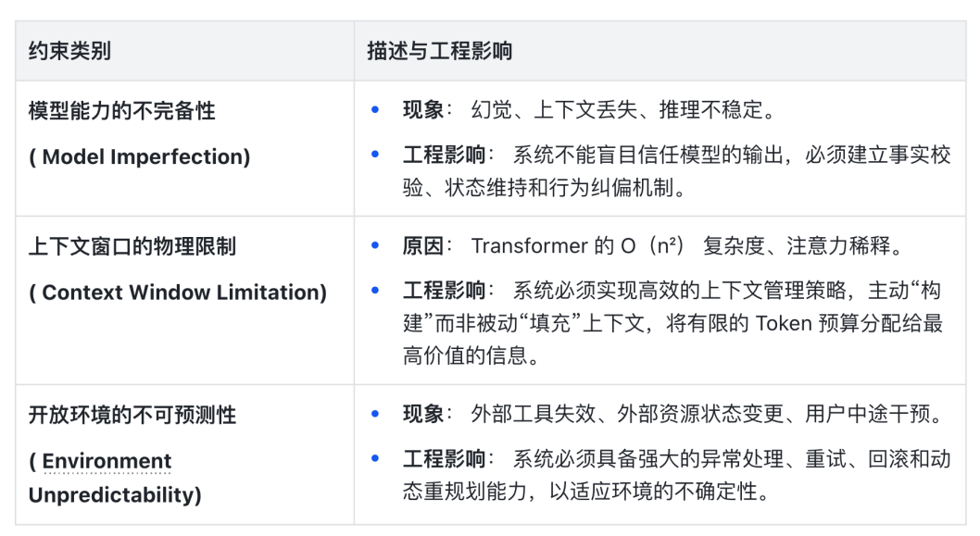Click the (Model Imperfection) label

point(140,157)
